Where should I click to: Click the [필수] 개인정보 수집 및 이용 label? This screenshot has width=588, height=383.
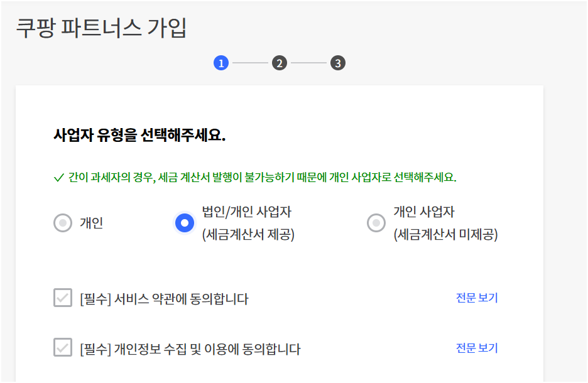click(x=190, y=349)
